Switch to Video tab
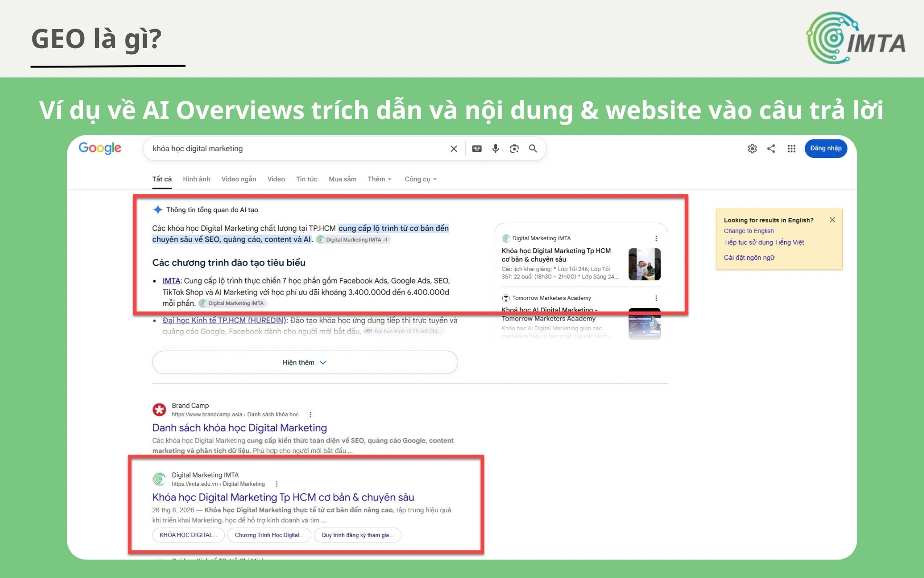 (276, 179)
